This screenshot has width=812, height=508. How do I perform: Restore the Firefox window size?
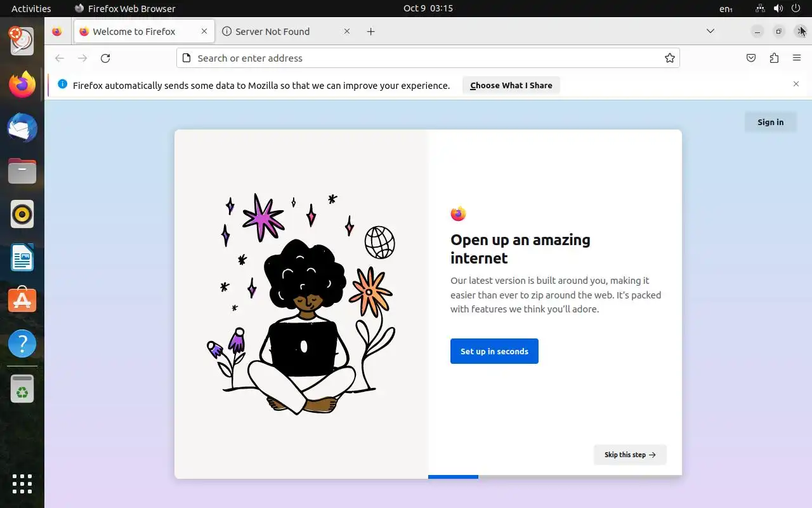tap(779, 31)
